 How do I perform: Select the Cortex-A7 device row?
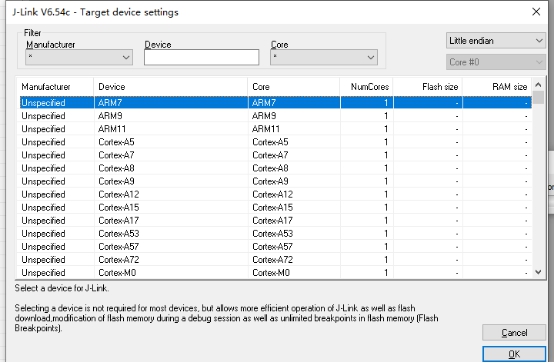276,155
